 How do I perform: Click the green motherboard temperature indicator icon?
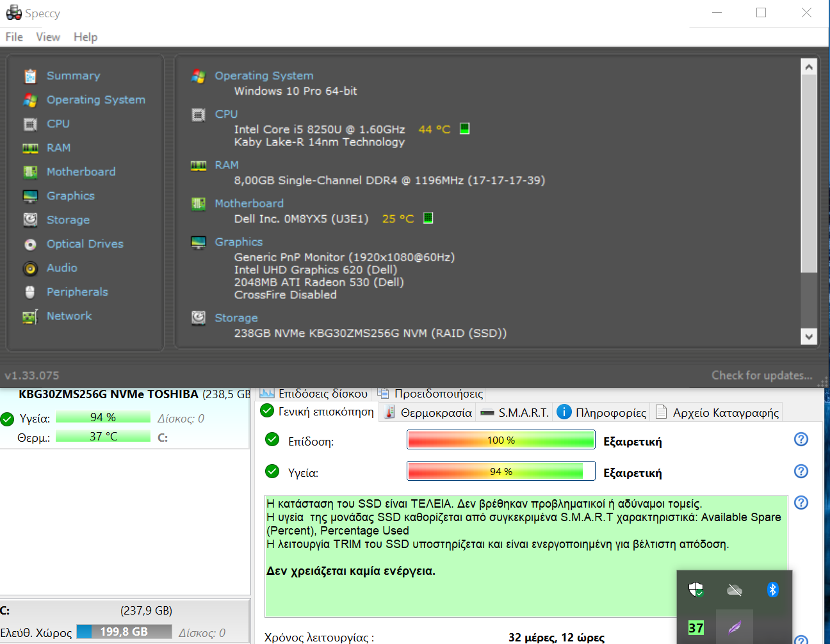428,218
